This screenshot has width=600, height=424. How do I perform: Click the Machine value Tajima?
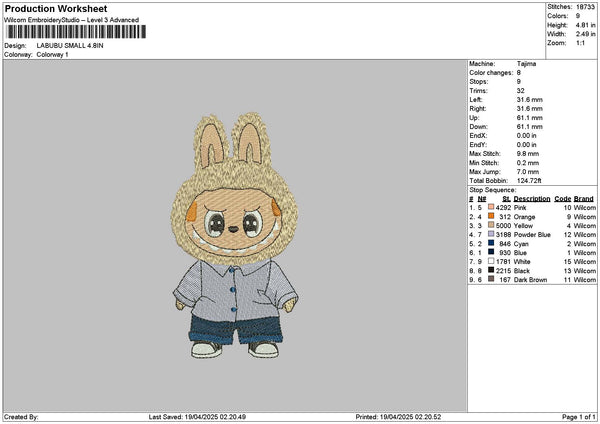pyautogui.click(x=528, y=63)
